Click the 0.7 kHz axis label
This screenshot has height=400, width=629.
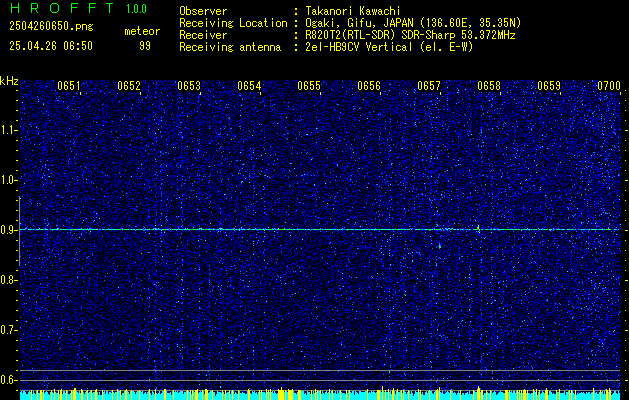click(9, 330)
